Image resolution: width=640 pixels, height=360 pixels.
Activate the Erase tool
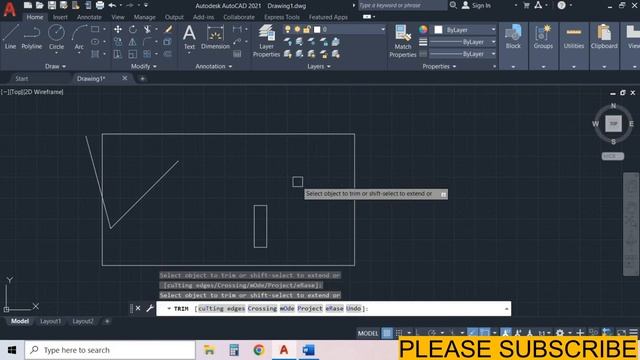[168, 29]
